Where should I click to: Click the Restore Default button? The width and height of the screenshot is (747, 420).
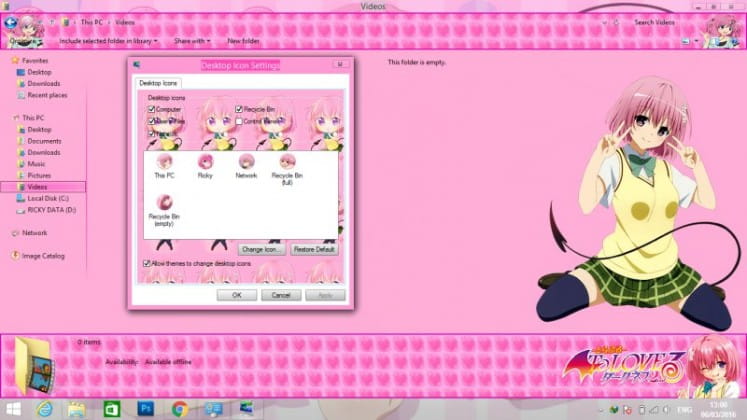314,250
